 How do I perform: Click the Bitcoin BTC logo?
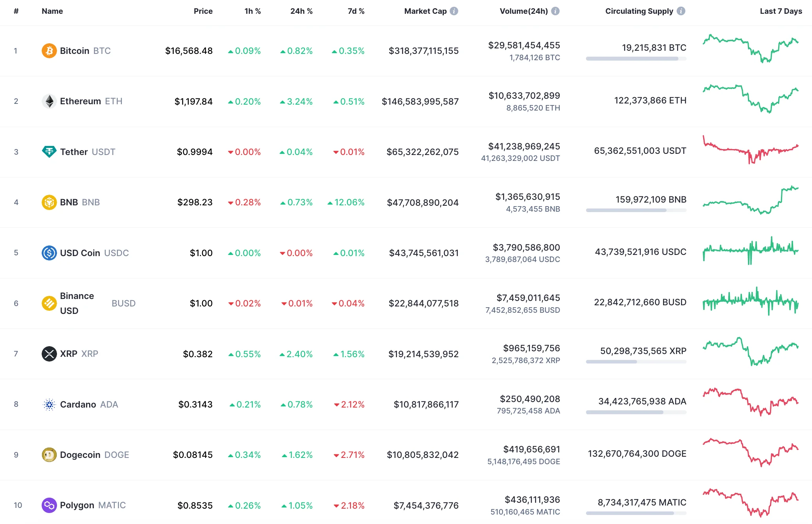[49, 50]
